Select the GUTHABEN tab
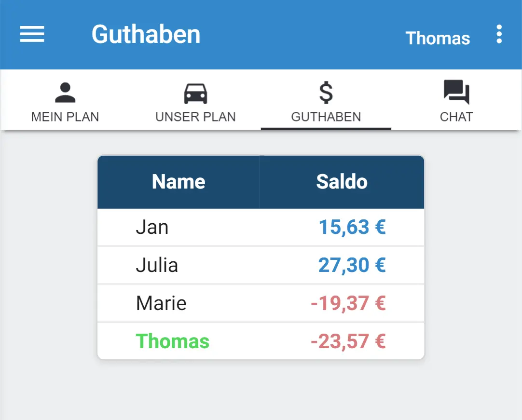 326,116
